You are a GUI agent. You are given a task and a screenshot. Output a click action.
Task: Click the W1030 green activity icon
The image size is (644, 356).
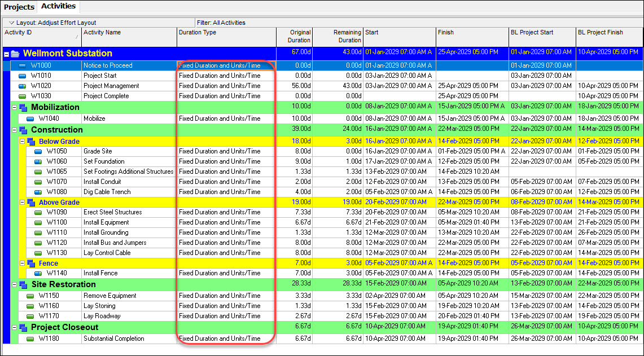[23, 96]
